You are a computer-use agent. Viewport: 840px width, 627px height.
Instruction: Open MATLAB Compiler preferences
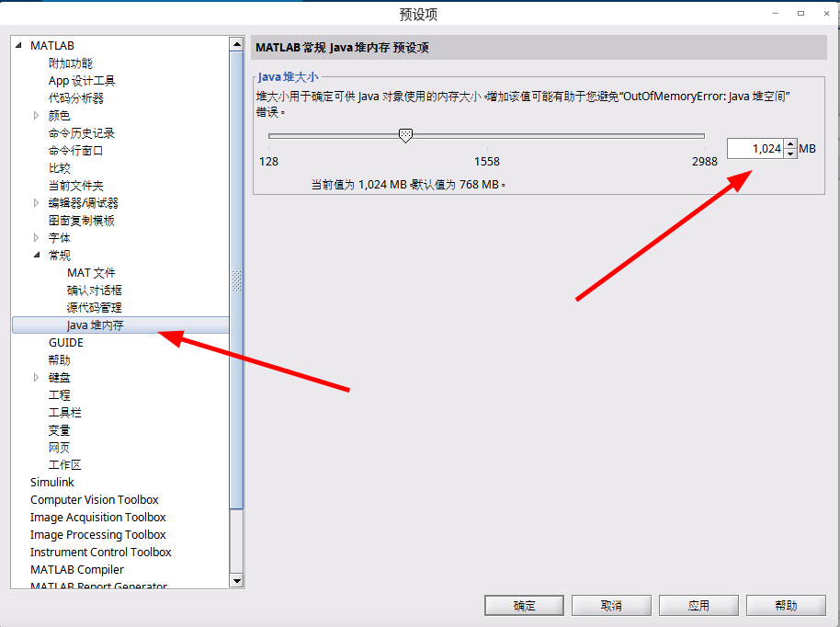77,570
